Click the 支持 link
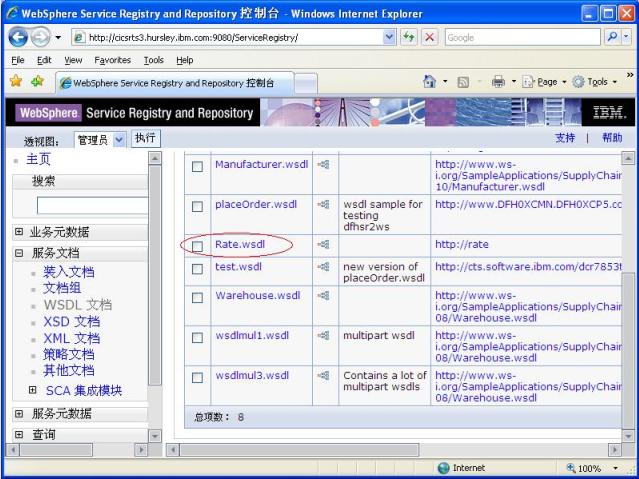This screenshot has width=639, height=479. point(565,138)
